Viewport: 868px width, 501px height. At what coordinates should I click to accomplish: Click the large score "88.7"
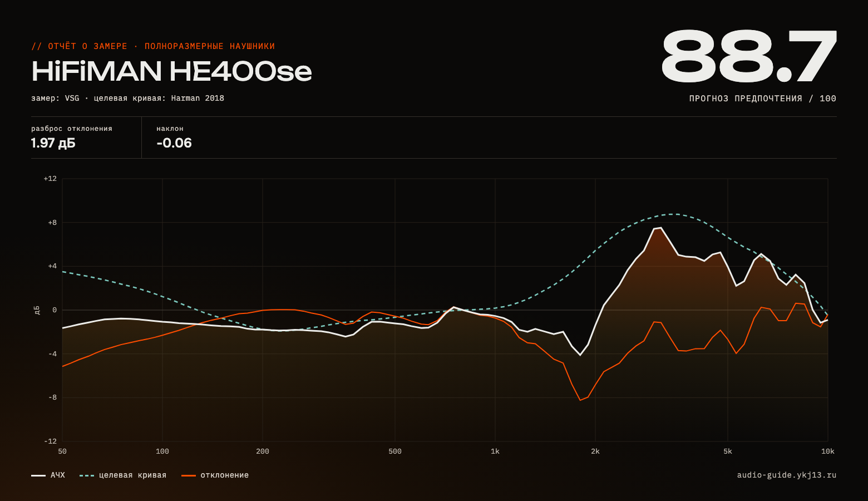748,56
